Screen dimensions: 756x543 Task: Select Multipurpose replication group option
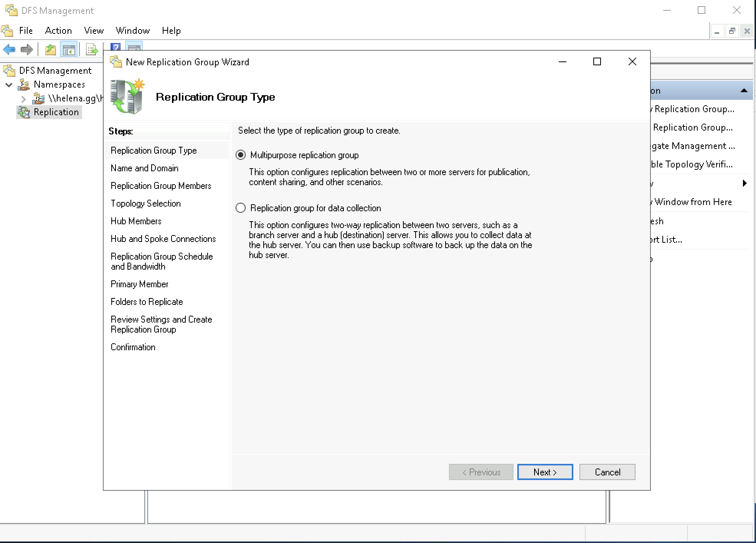(241, 155)
